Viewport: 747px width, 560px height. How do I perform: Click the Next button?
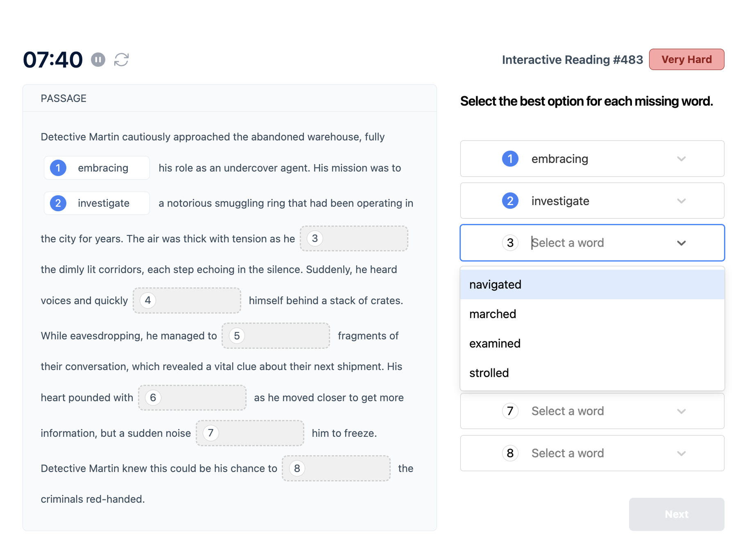[677, 514]
